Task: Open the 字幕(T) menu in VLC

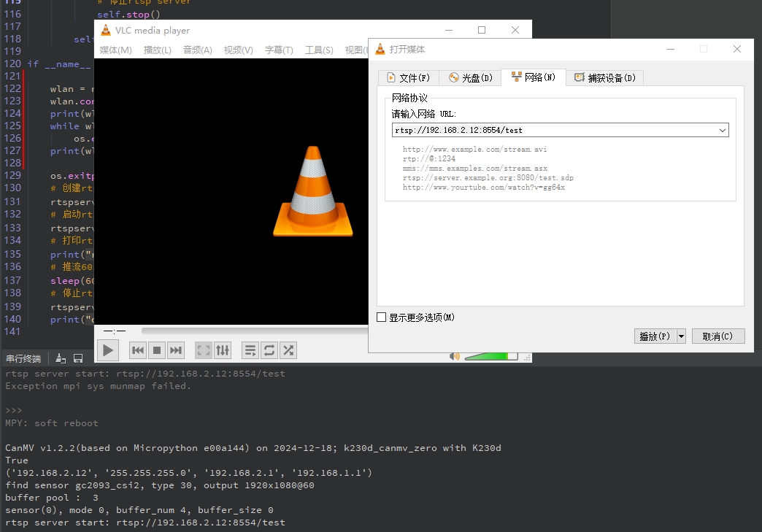Action: tap(279, 50)
